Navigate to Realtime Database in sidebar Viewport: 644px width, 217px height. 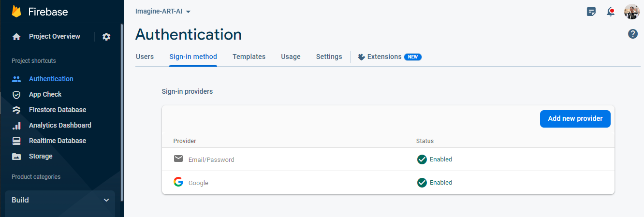(x=58, y=141)
